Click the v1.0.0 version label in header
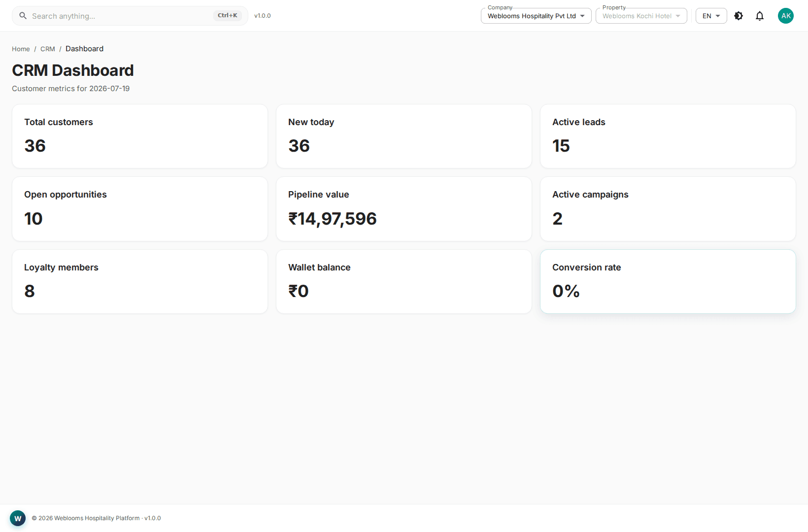 coord(263,16)
